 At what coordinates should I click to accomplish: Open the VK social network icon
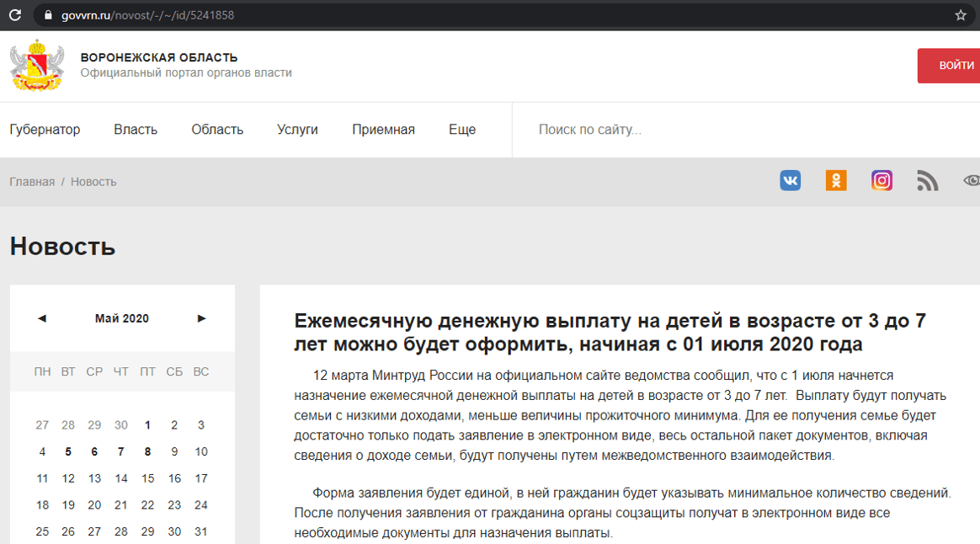[x=790, y=181]
